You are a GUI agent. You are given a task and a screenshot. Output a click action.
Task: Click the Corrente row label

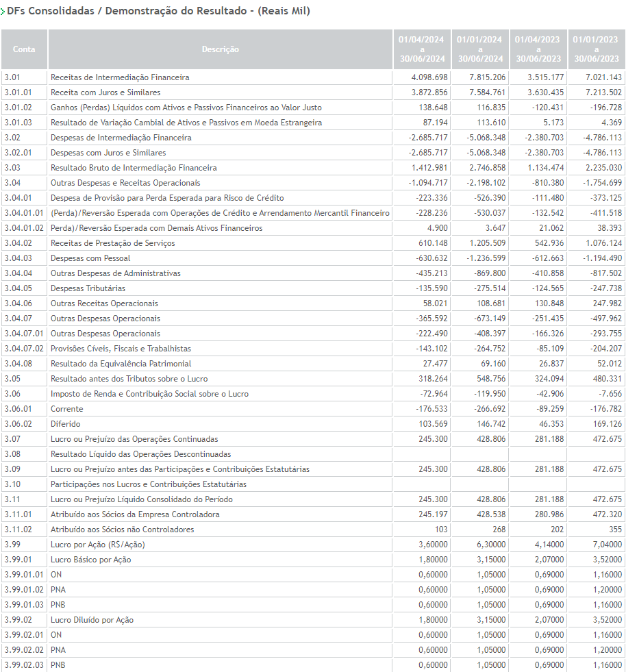click(x=67, y=409)
